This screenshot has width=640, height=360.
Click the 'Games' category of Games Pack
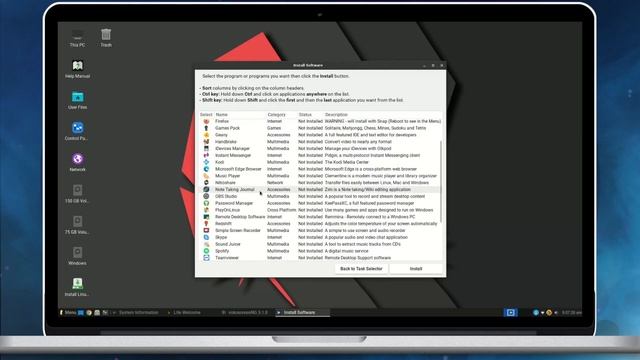click(x=274, y=128)
